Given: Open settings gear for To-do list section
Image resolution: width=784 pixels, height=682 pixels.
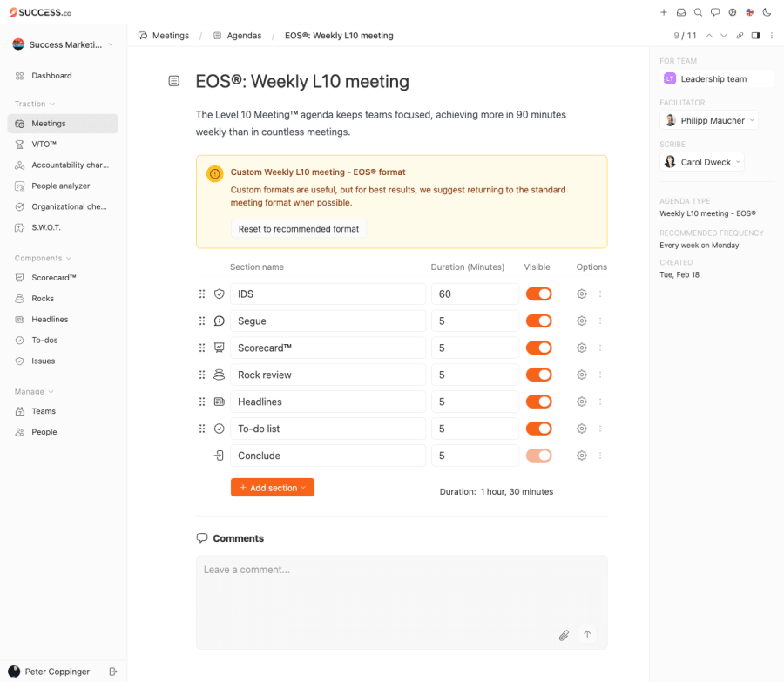Looking at the screenshot, I should pyautogui.click(x=582, y=429).
